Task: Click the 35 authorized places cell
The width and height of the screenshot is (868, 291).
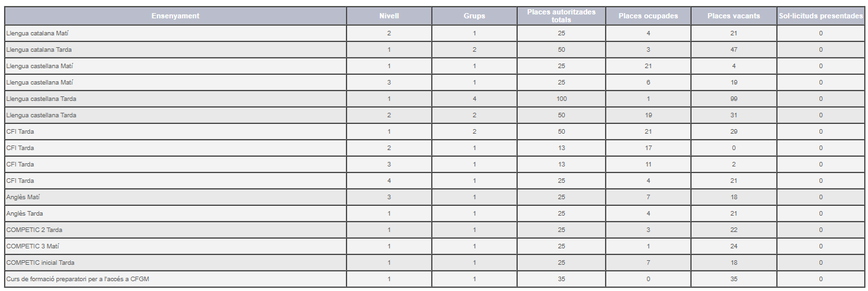Action: 561,279
